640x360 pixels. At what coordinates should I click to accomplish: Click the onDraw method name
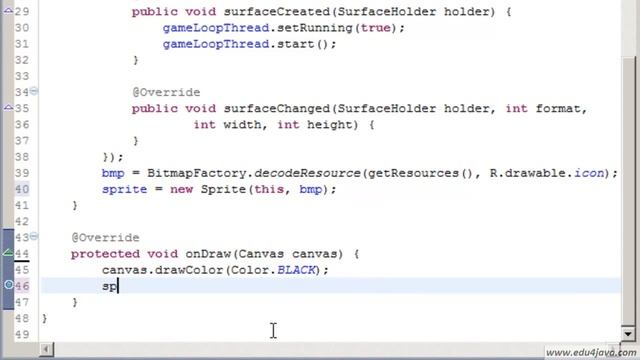(209, 254)
